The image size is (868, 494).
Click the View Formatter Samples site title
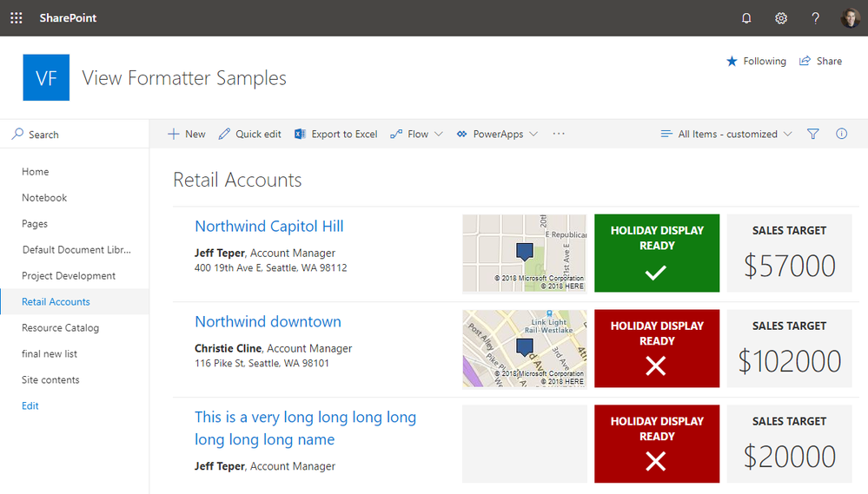click(184, 78)
